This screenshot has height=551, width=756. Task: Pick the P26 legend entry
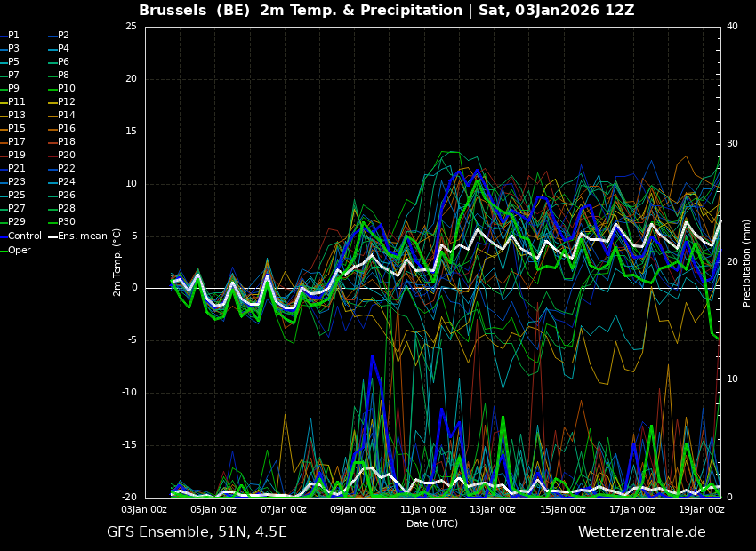[61, 195]
